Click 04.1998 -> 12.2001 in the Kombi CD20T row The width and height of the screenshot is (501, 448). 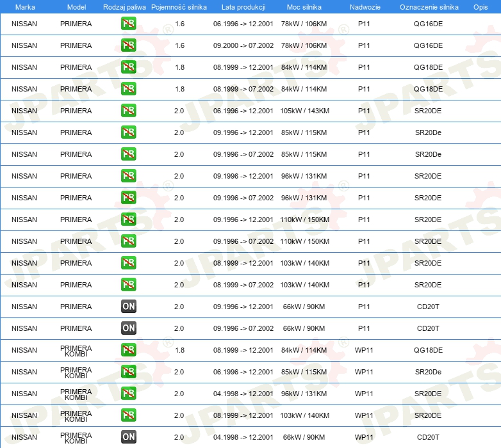coord(243,437)
